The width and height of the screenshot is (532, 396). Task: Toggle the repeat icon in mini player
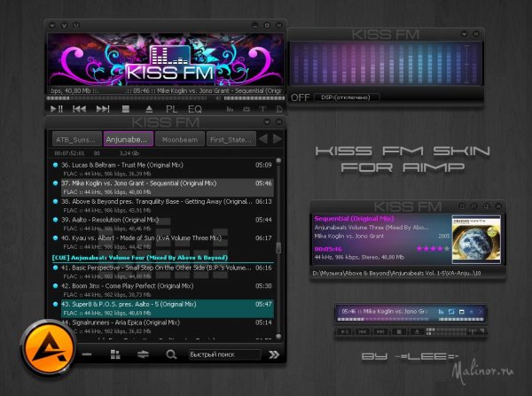451,311
